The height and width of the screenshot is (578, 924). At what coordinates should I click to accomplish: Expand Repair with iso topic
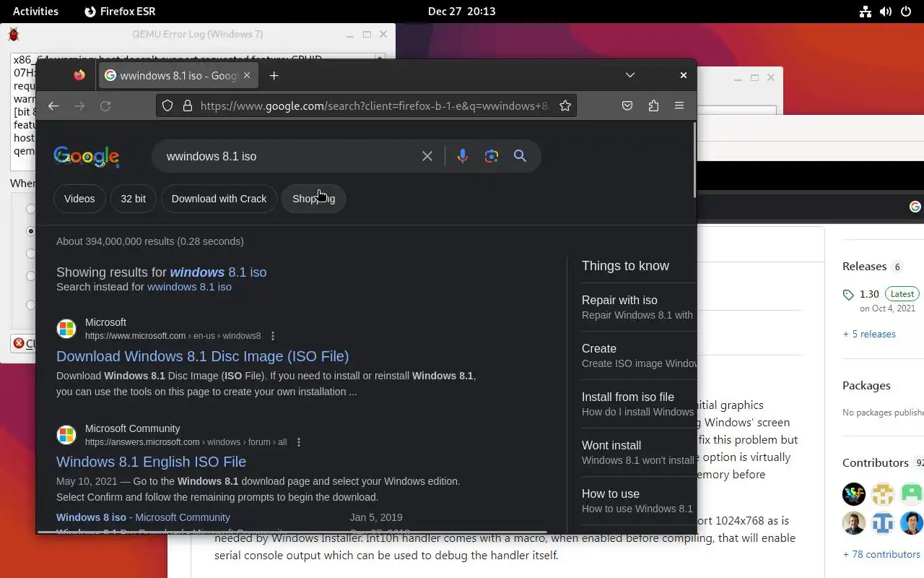[639, 307]
